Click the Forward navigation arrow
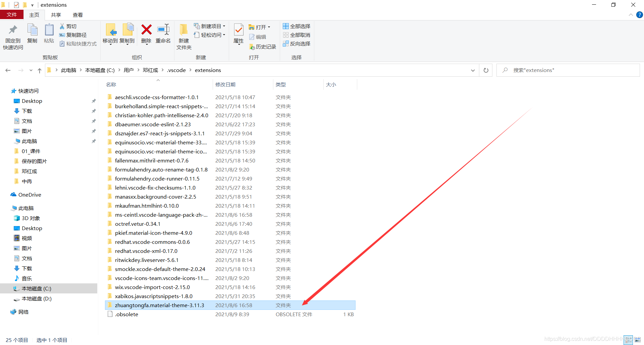The height and width of the screenshot is (345, 644). 21,70
